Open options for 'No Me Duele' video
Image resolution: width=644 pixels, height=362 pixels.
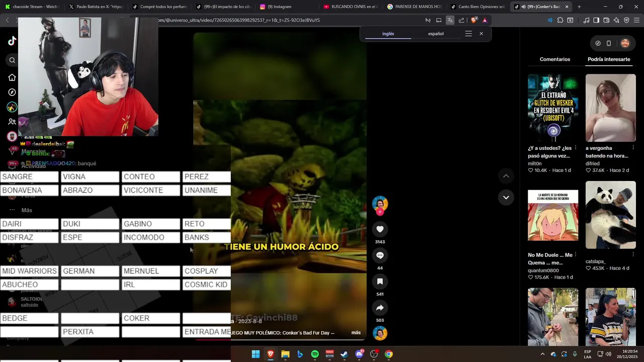click(576, 255)
